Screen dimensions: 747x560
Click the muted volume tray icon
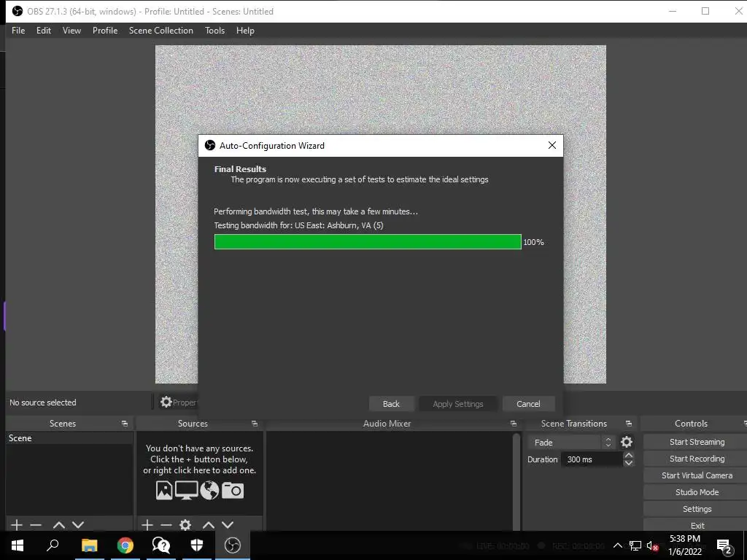point(651,545)
